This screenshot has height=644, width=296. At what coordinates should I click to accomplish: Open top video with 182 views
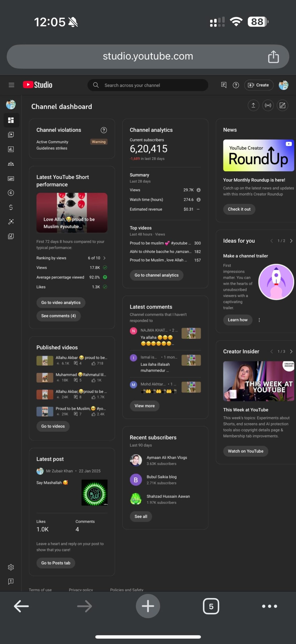tap(165, 252)
